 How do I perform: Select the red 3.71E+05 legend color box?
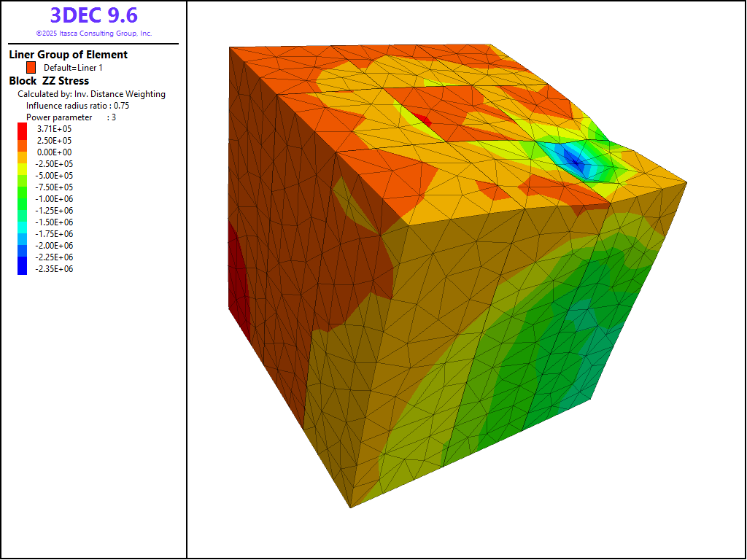tap(22, 128)
